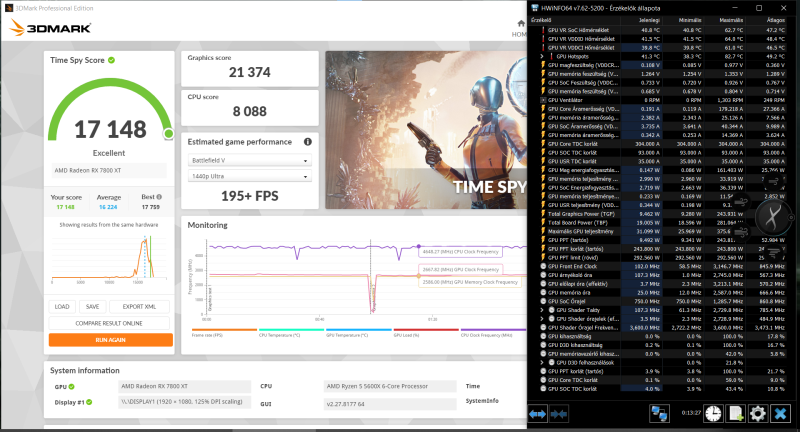Image resolution: width=800 pixels, height=432 pixels.
Task: Click AMD Ryzen 5 5600X CPU field
Action: [390, 386]
